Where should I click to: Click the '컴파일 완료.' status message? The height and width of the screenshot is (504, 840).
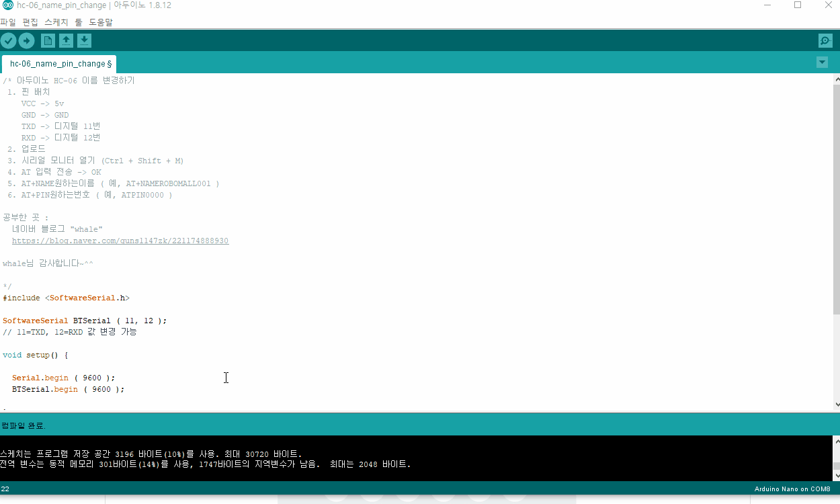click(x=24, y=425)
